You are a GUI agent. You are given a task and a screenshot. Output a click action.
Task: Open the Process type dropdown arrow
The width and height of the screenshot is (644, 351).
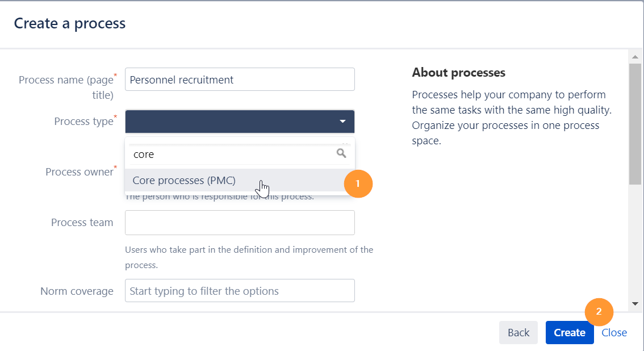pyautogui.click(x=343, y=121)
